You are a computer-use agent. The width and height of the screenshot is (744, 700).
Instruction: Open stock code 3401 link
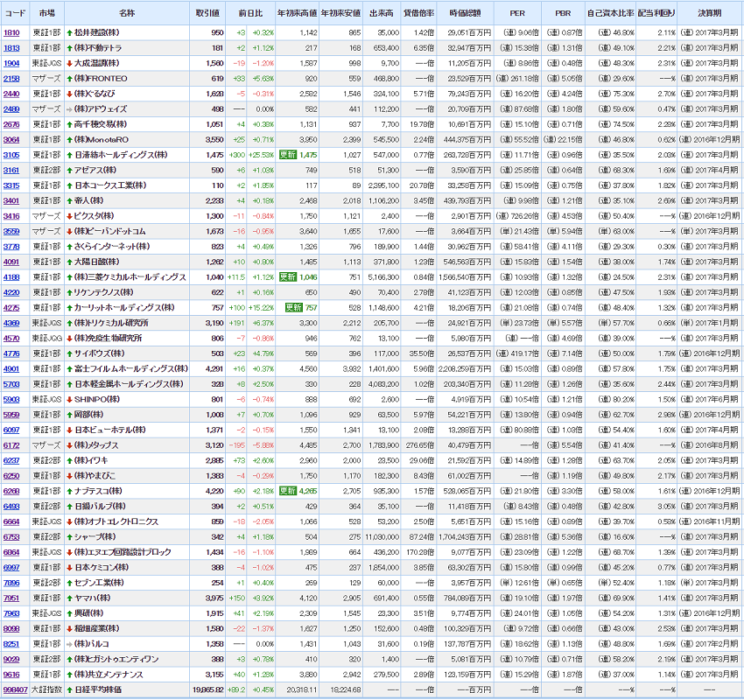click(11, 201)
